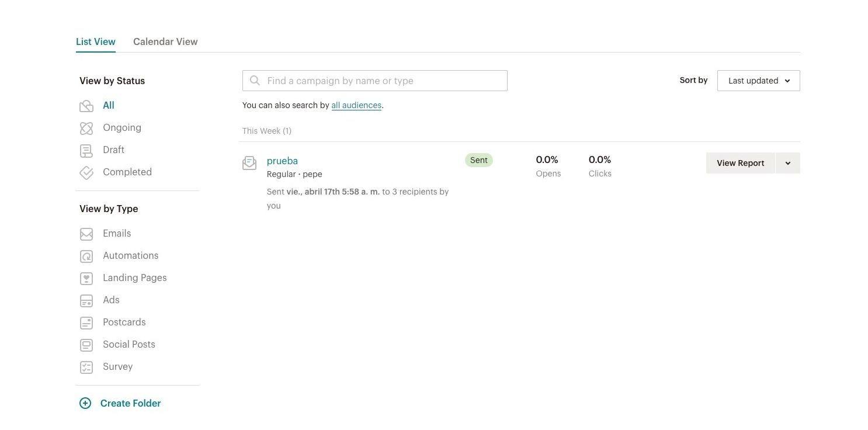Click the Draft document icon

86,151
